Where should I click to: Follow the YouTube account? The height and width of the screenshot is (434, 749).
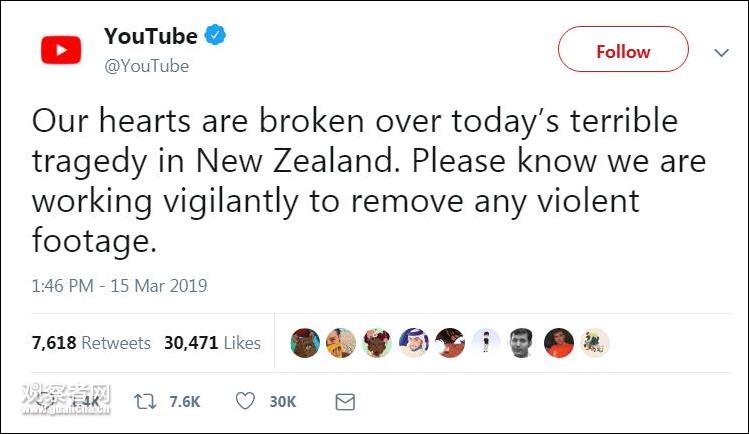(x=623, y=51)
